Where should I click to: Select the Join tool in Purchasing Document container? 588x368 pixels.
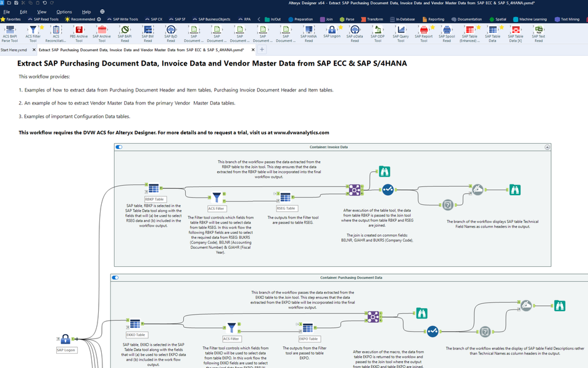(373, 317)
